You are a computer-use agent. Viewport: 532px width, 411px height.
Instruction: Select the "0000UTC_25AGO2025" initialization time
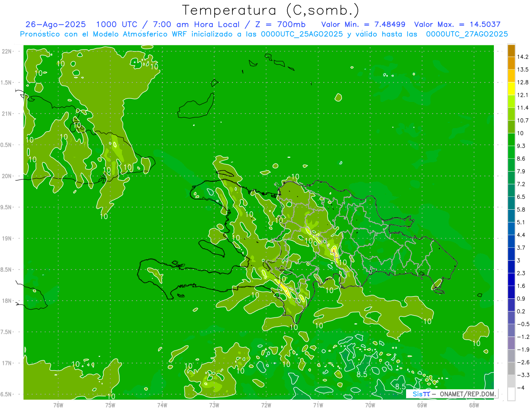[x=301, y=34]
